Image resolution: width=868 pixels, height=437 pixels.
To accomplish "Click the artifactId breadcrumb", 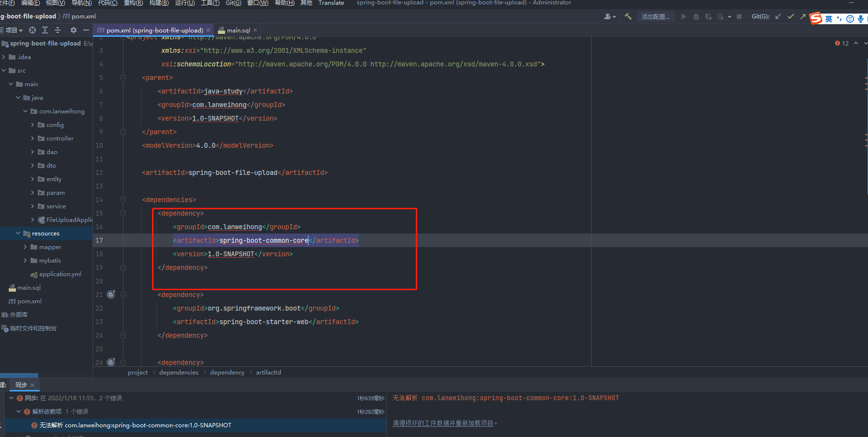I will coord(268,372).
